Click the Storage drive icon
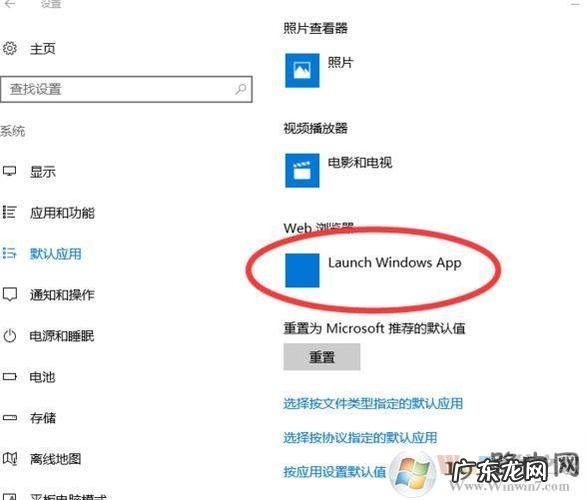586x500 pixels. 10,417
